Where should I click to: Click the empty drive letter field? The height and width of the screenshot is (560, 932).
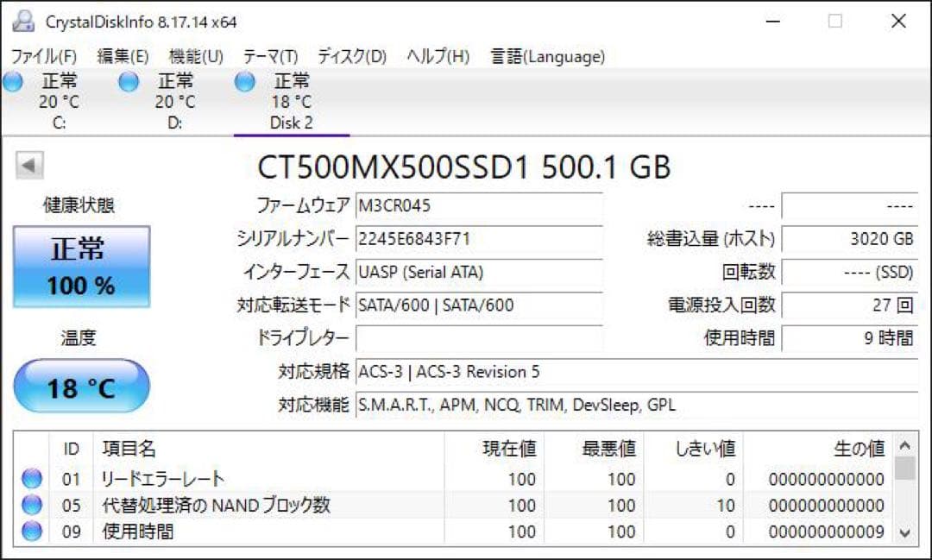pyautogui.click(x=479, y=339)
